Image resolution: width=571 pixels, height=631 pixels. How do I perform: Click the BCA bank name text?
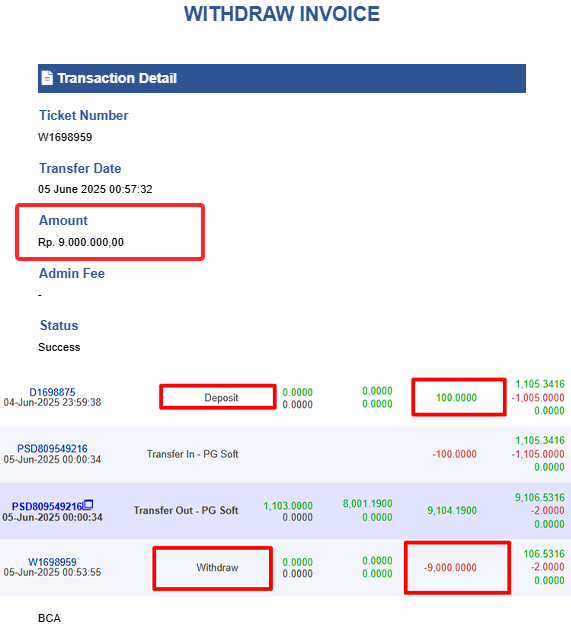point(49,618)
